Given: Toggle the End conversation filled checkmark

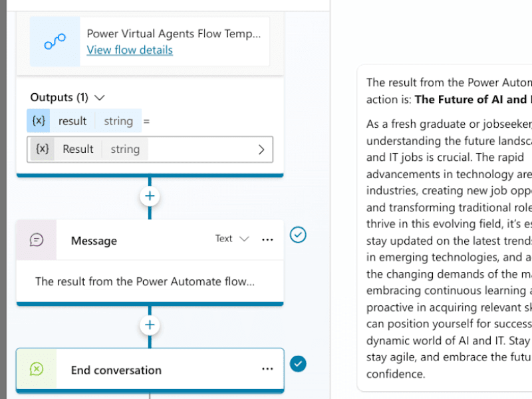Looking at the screenshot, I should (x=298, y=364).
